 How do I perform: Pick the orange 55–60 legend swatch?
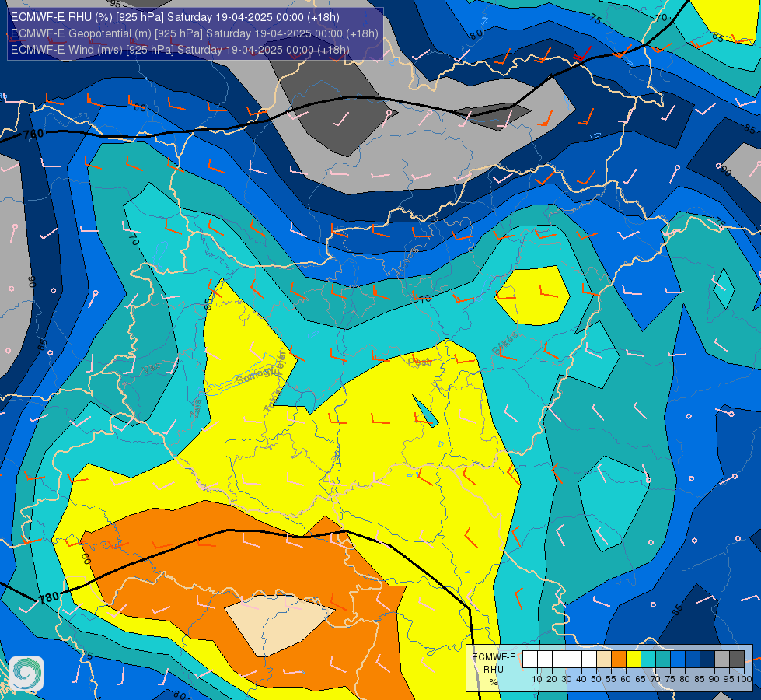click(619, 660)
